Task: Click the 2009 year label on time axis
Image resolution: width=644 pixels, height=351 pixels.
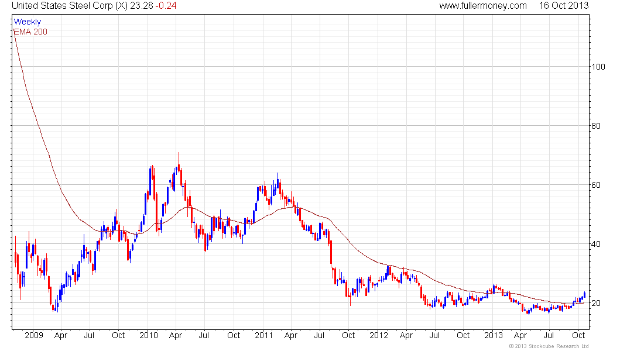Action: coord(34,335)
